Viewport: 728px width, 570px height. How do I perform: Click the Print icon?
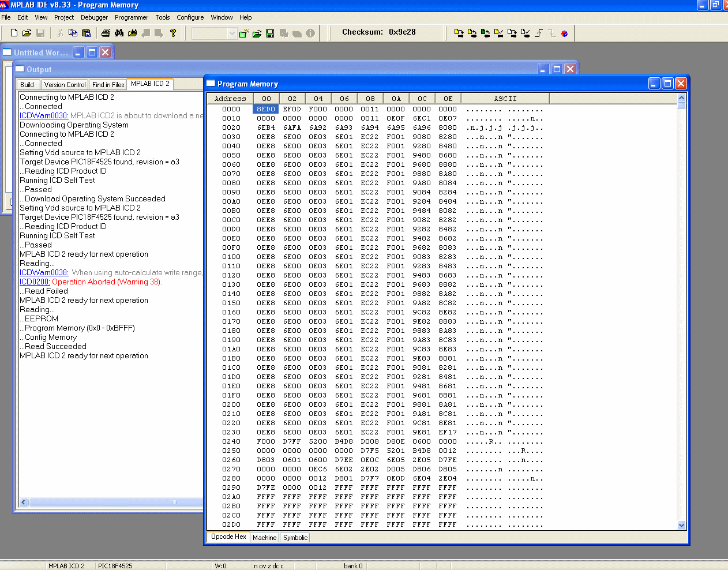click(x=106, y=33)
